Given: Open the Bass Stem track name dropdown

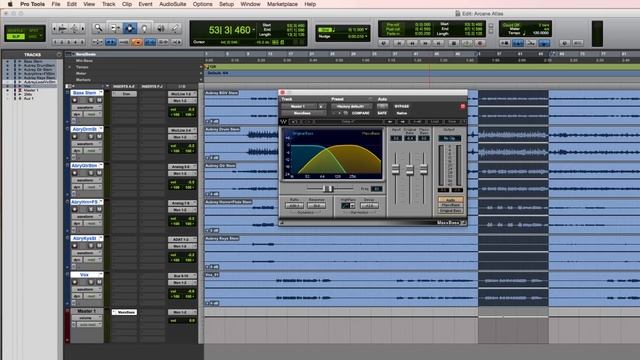Looking at the screenshot, I should pyautogui.click(x=101, y=93).
